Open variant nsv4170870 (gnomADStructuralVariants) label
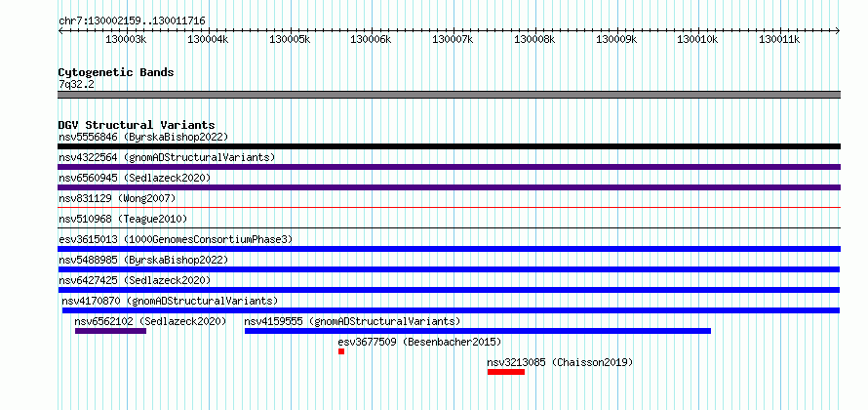Image resolution: width=868 pixels, height=410 pixels. pyautogui.click(x=170, y=301)
